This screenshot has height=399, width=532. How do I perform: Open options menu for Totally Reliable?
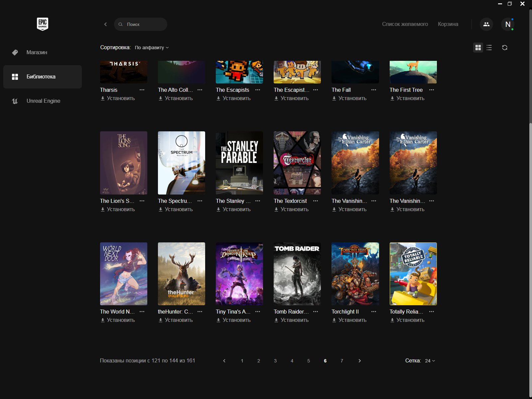pos(432,312)
